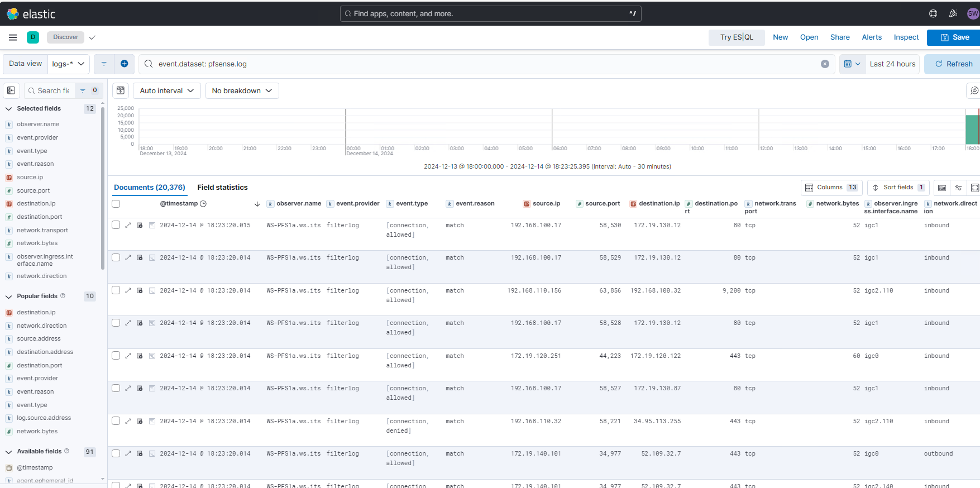This screenshot has height=488, width=980.
Task: Open the Auto interval dropdown
Action: tap(167, 90)
